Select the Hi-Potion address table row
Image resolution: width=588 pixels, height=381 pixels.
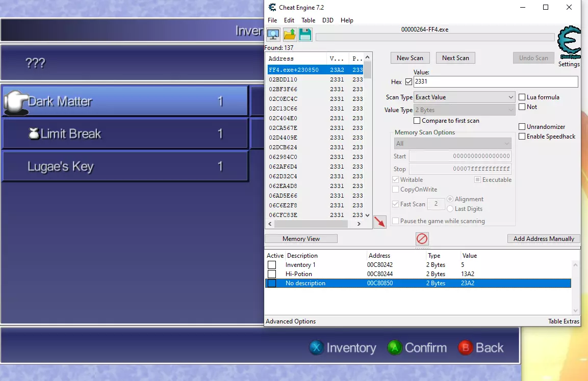[x=418, y=274]
